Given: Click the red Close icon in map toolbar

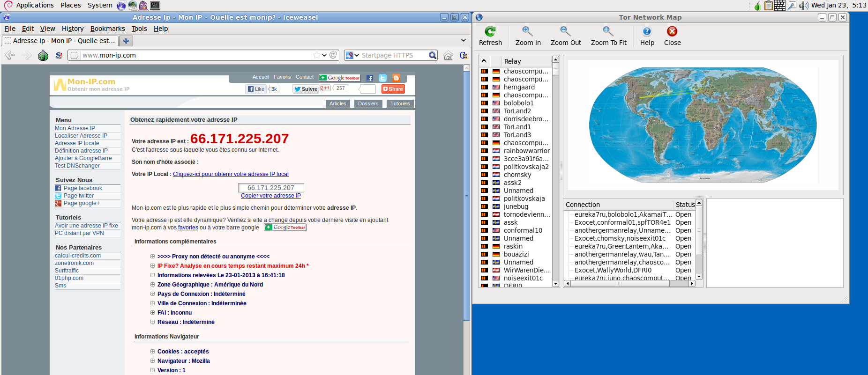Looking at the screenshot, I should tap(672, 31).
